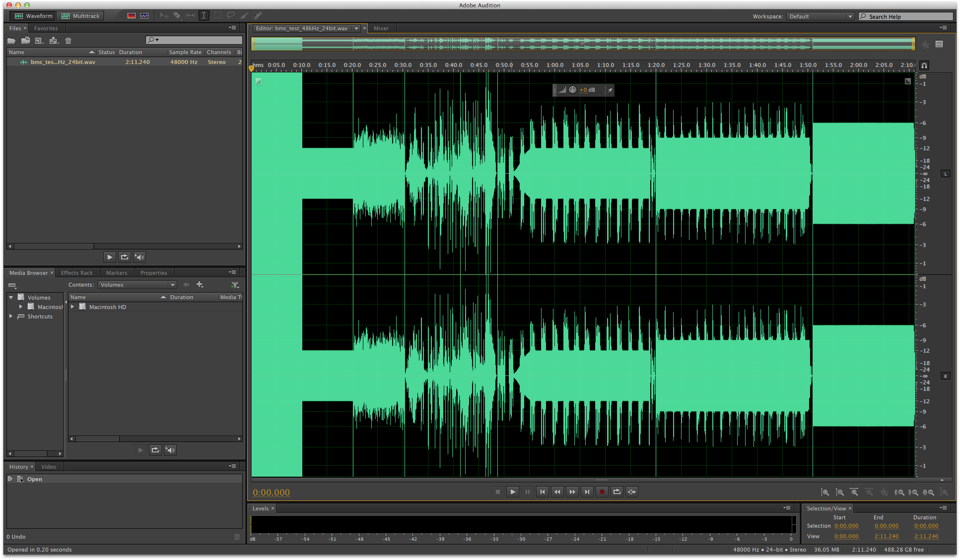
Task: Click the Selection Start time value
Action: (847, 526)
